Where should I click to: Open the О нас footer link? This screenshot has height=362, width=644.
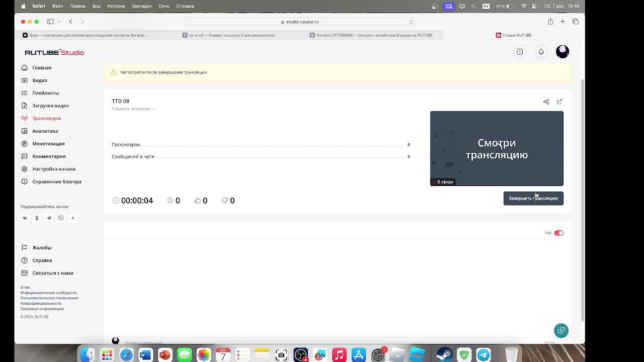pyautogui.click(x=26, y=288)
